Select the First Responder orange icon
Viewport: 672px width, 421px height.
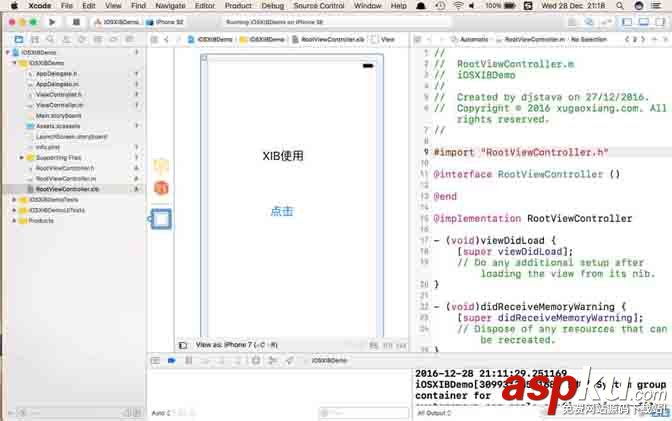tap(161, 188)
